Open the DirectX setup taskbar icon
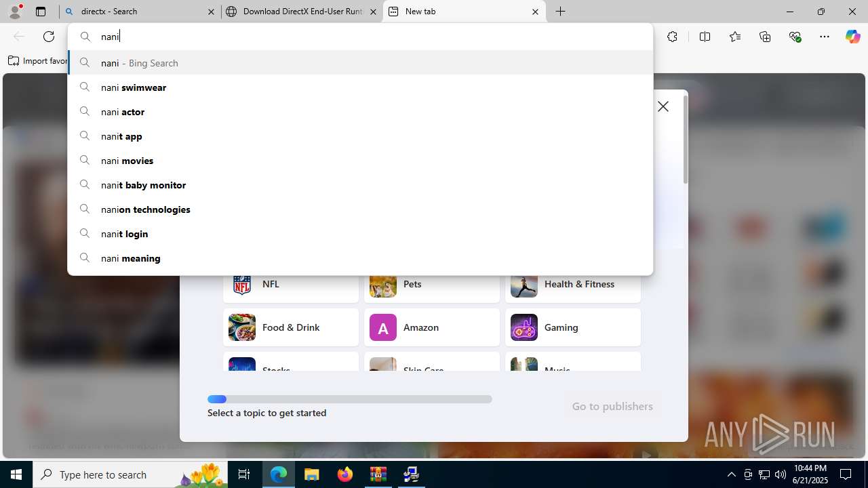868x488 pixels. 411,474
